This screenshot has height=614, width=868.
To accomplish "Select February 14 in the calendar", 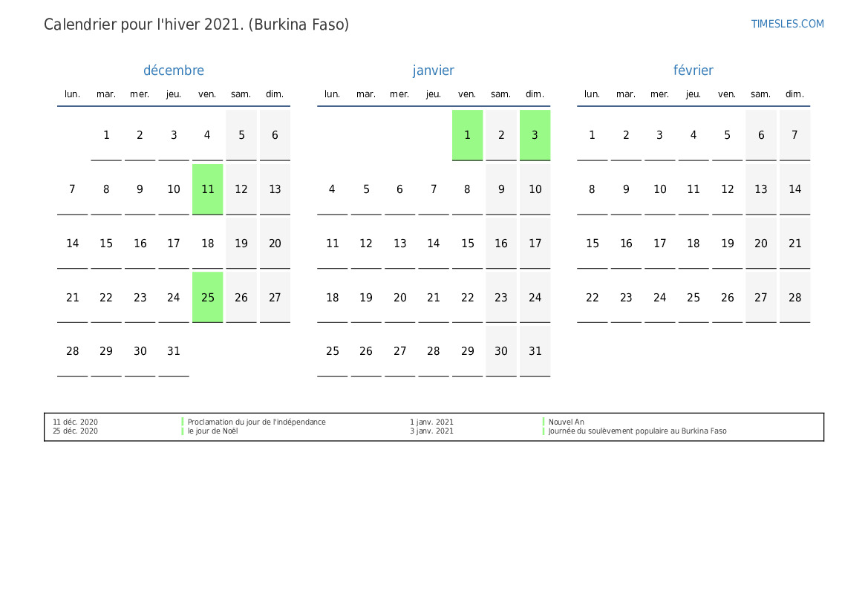I will click(795, 189).
